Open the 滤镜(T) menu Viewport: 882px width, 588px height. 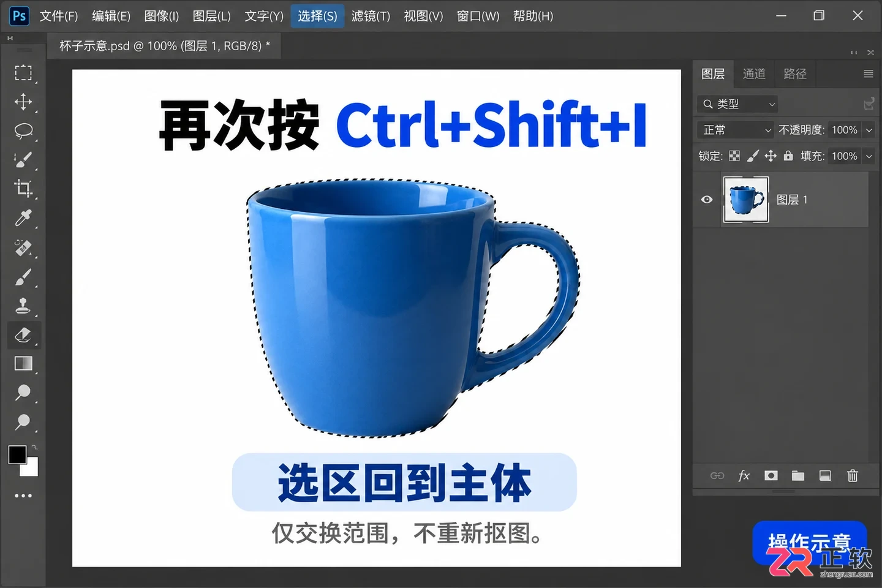[371, 16]
